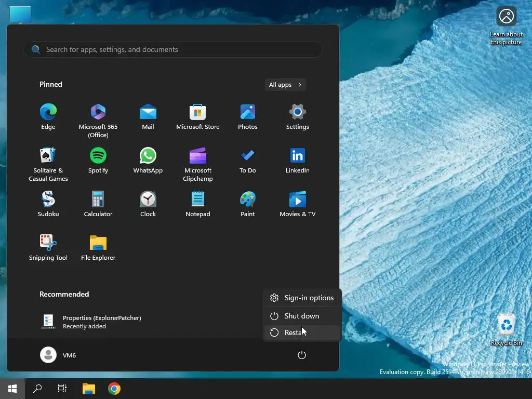
Task: Open pinned File Explorer app
Action: point(98,248)
